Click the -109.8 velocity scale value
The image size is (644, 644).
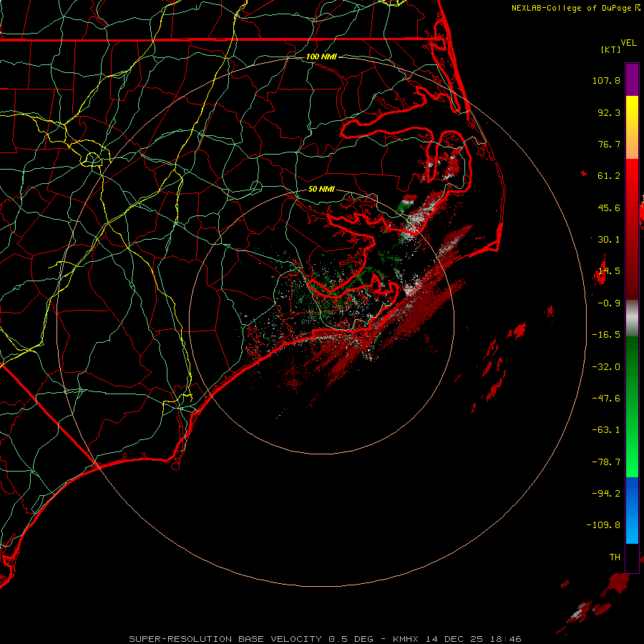pyautogui.click(x=603, y=525)
